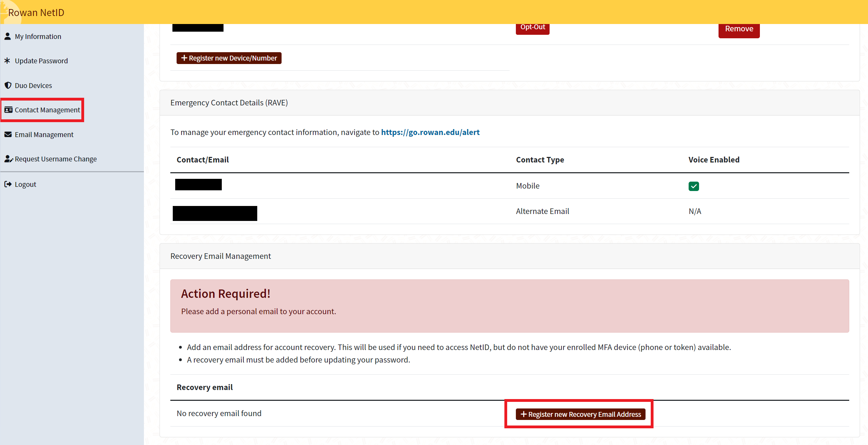Select Update Password in sidebar
This screenshot has height=445, width=868.
(x=41, y=61)
